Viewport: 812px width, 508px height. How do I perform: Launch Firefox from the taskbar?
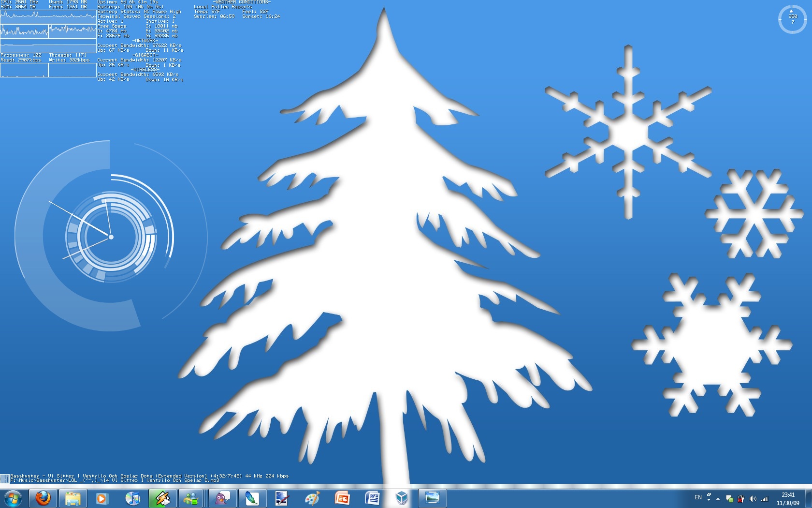click(x=43, y=498)
